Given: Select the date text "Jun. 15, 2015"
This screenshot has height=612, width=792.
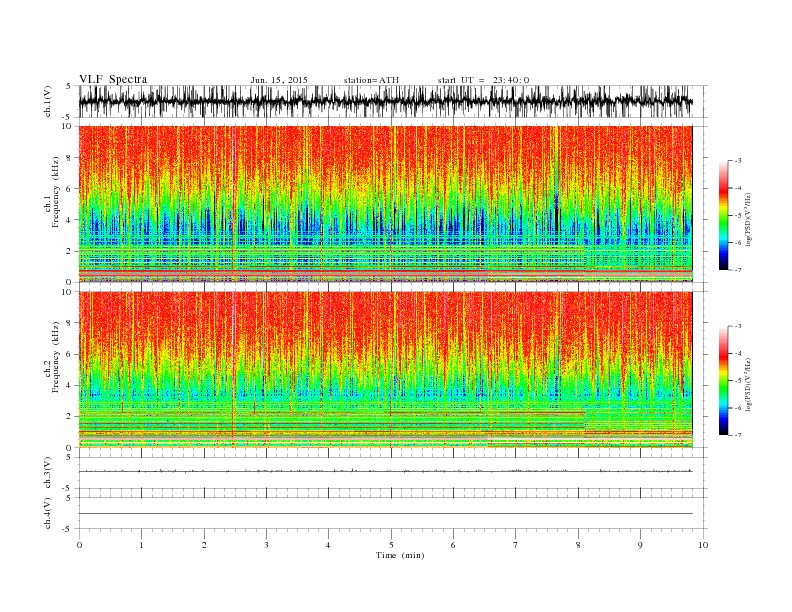Looking at the screenshot, I should coord(279,80).
